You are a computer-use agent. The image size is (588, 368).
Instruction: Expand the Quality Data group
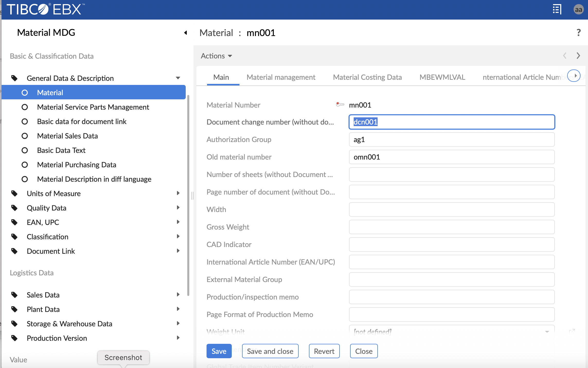pyautogui.click(x=178, y=207)
